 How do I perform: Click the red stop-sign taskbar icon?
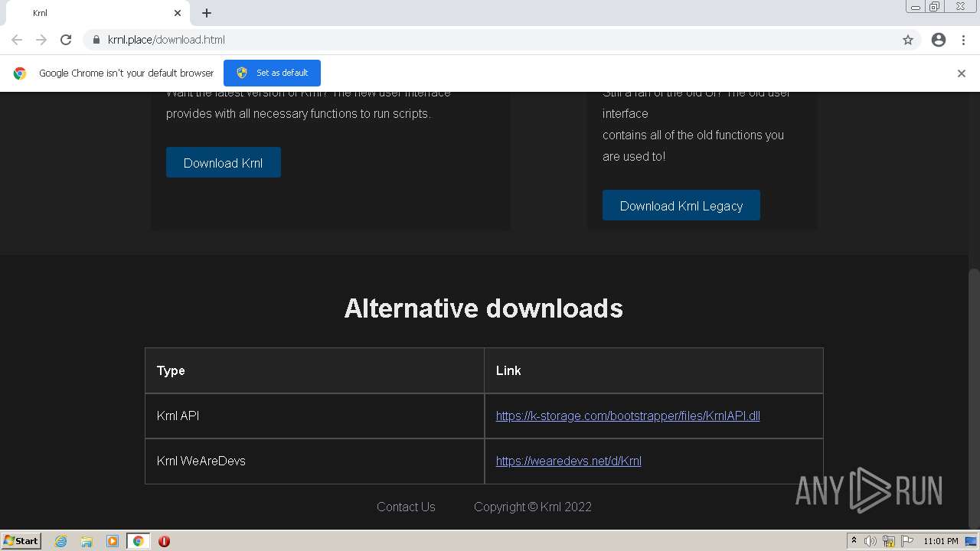point(164,541)
